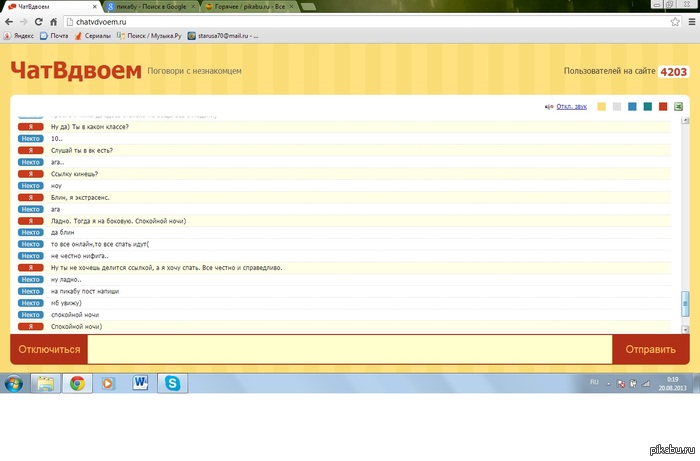Click the Некто badge beside '10..'
Viewport: 700px width, 461px height.
click(31, 139)
